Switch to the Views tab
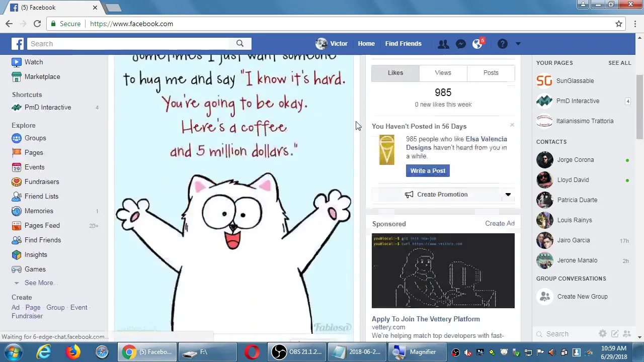 pos(443,73)
